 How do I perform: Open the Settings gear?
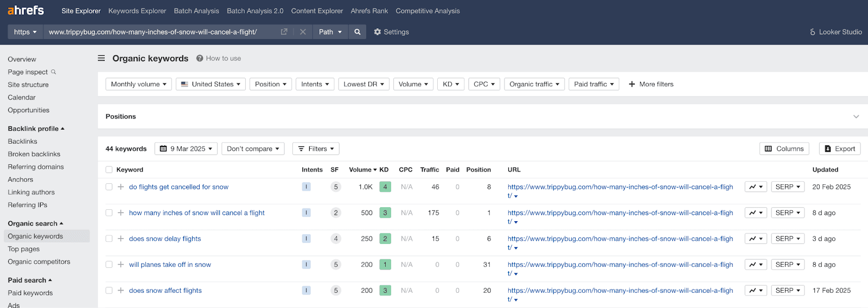coord(391,32)
